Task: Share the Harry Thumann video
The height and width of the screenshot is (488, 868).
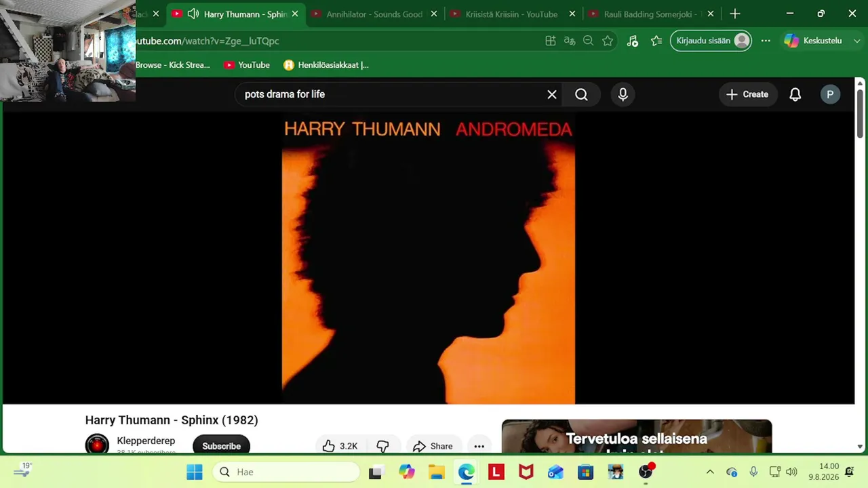Action: [x=433, y=445]
